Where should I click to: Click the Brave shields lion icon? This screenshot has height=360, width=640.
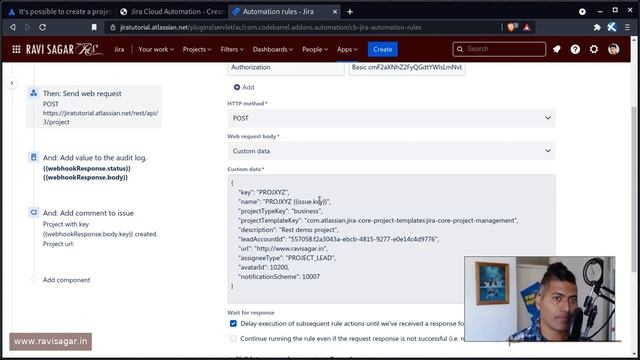point(512,27)
